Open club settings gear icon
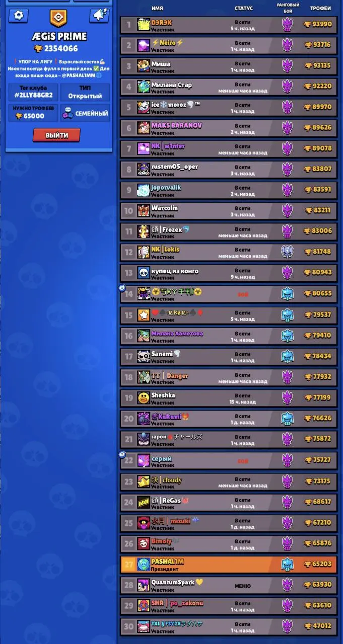This screenshot has width=343, height=644. [19, 16]
